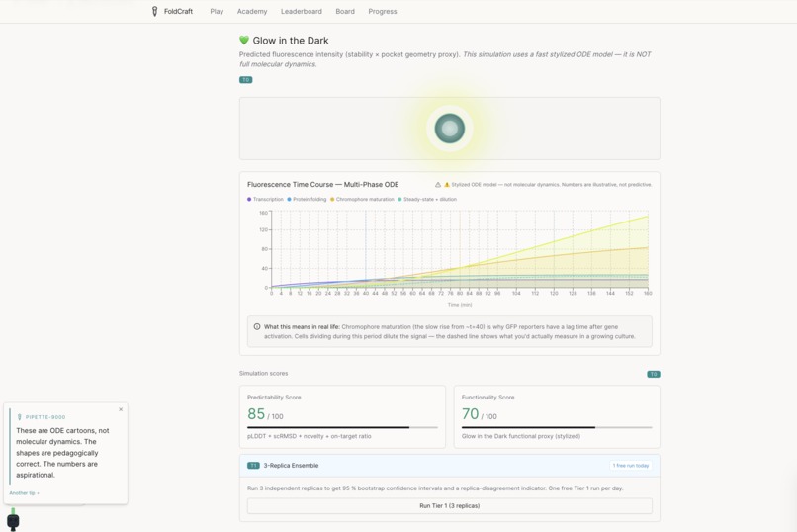Click the 'Time (min)' axis label
Viewport: 797px width, 532px height.
460,305
